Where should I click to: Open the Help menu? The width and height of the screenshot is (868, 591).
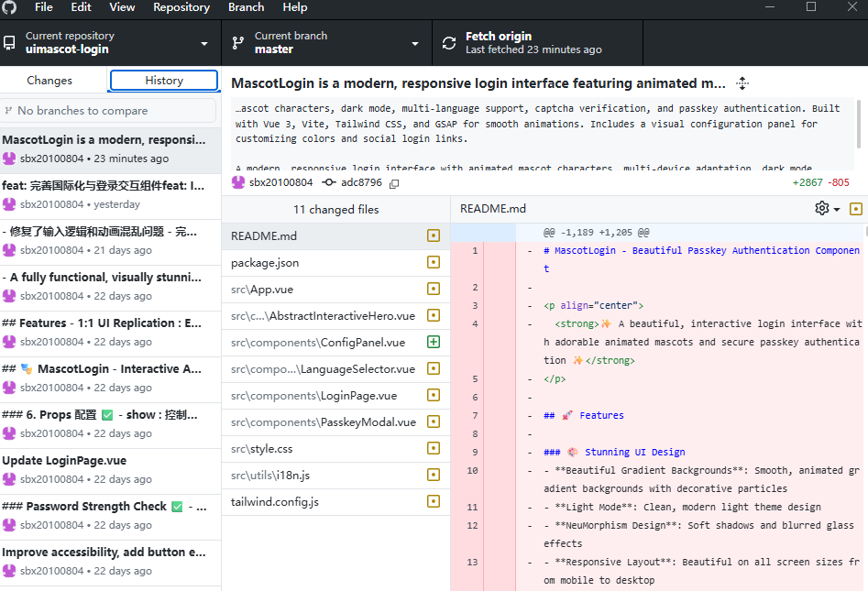click(294, 7)
